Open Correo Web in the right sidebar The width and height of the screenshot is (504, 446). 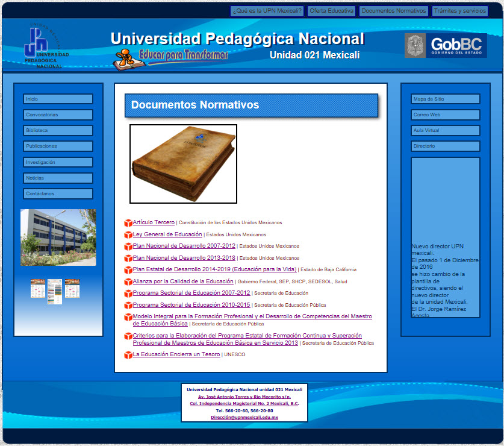point(446,115)
